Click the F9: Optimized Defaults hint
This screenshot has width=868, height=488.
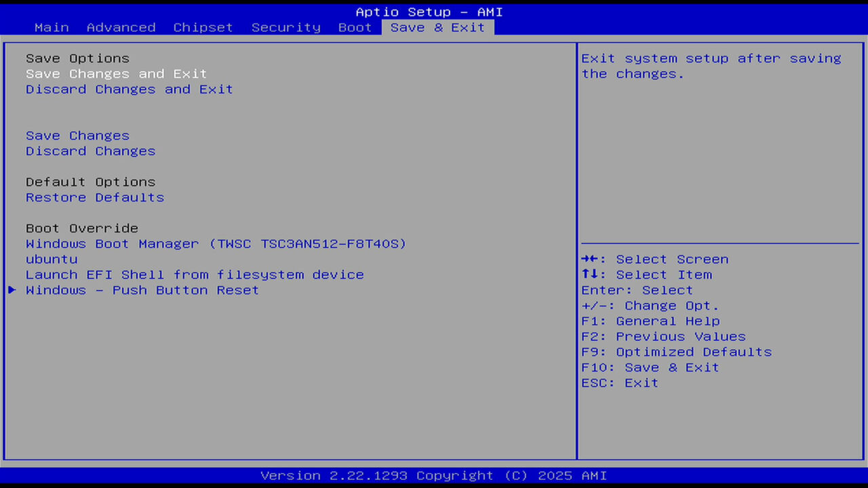[x=677, y=352]
